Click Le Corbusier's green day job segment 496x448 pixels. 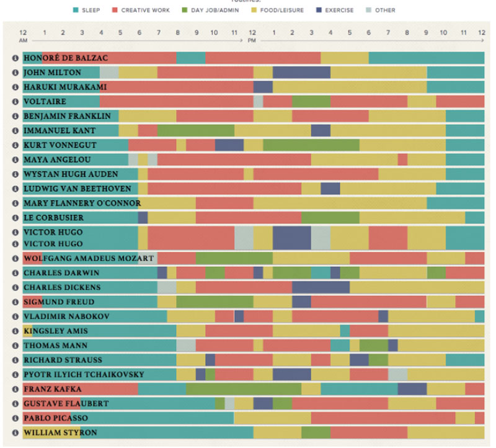click(330, 218)
